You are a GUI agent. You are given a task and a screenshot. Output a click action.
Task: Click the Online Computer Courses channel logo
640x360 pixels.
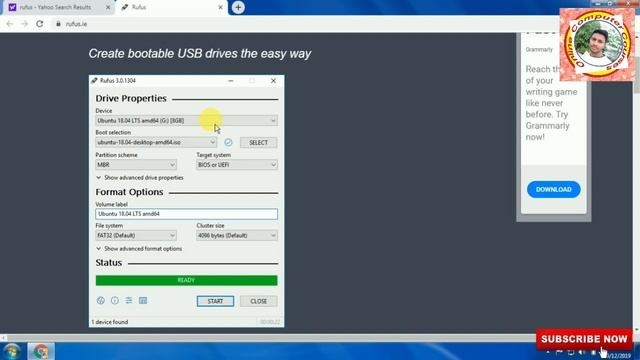pos(597,44)
